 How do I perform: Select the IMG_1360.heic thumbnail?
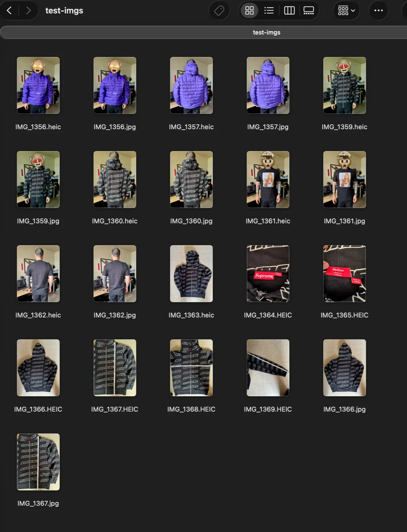point(115,180)
